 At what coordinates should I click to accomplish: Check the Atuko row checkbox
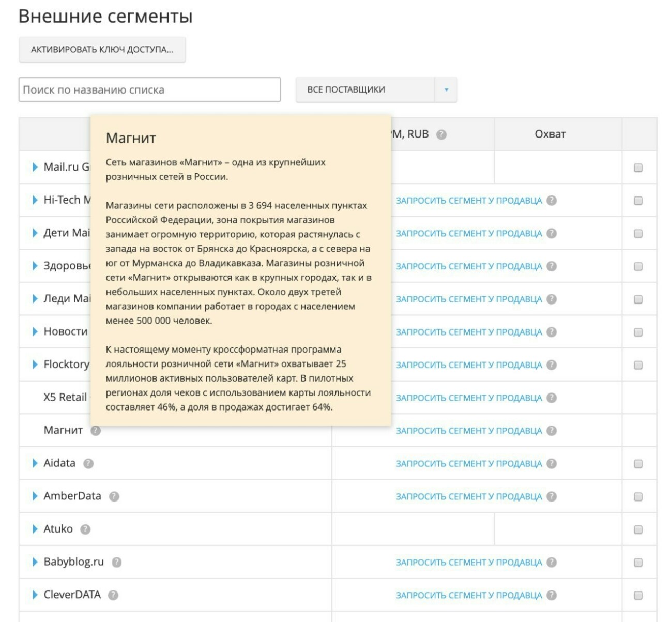[638, 529]
